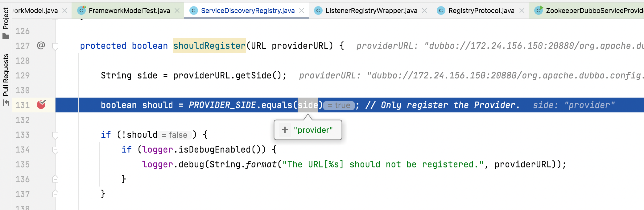644x210 pixels.
Task: Click line number 132 in gutter
Action: [23, 120]
